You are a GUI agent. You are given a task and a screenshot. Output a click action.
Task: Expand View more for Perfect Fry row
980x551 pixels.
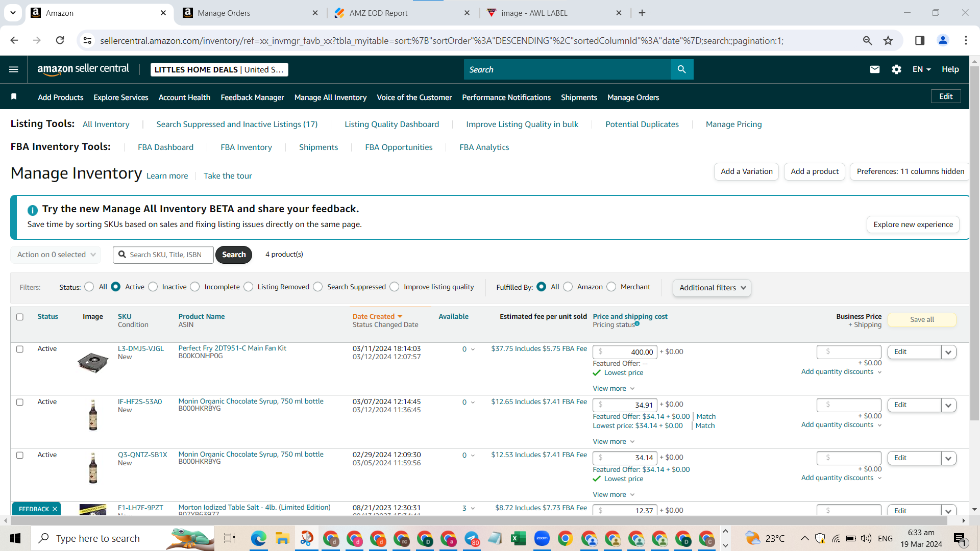[614, 388]
